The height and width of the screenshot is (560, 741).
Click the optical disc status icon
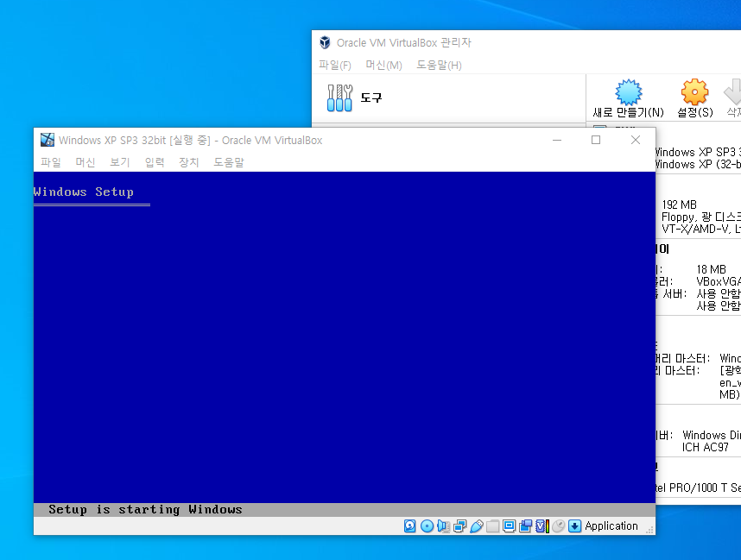coord(427,526)
